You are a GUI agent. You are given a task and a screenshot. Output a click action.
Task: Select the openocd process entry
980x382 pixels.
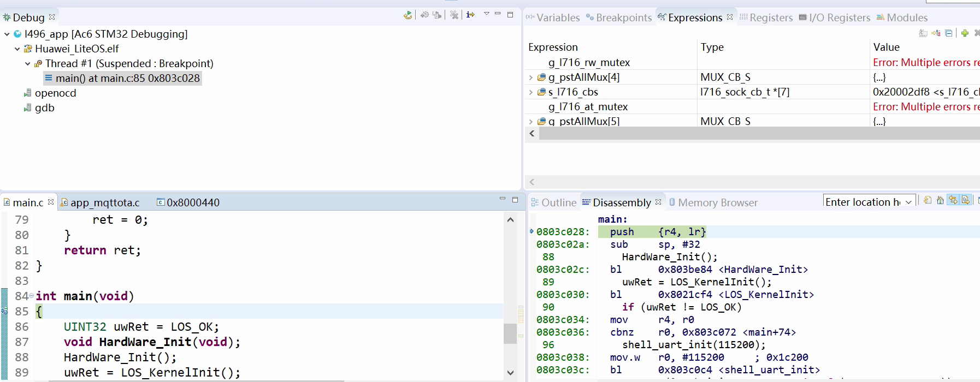55,93
